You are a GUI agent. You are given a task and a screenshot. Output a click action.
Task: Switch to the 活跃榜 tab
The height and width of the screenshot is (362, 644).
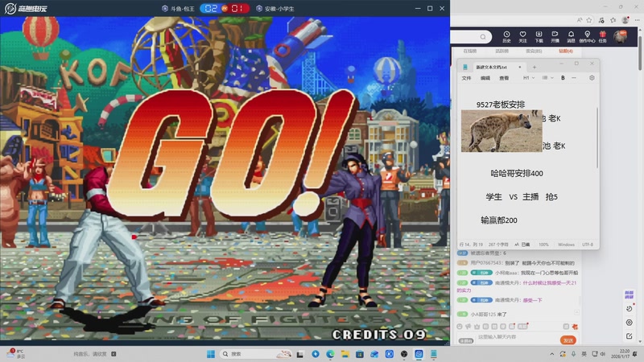[x=502, y=51]
